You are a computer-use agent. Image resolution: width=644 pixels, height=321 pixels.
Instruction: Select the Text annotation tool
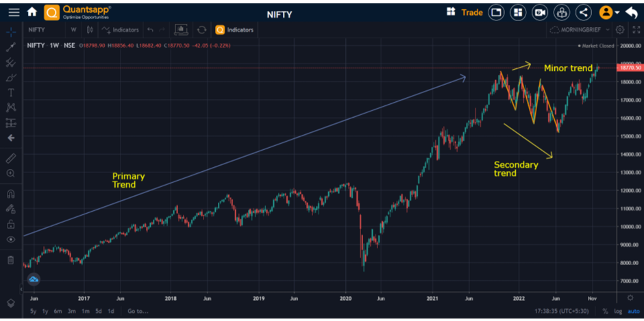pos(11,93)
